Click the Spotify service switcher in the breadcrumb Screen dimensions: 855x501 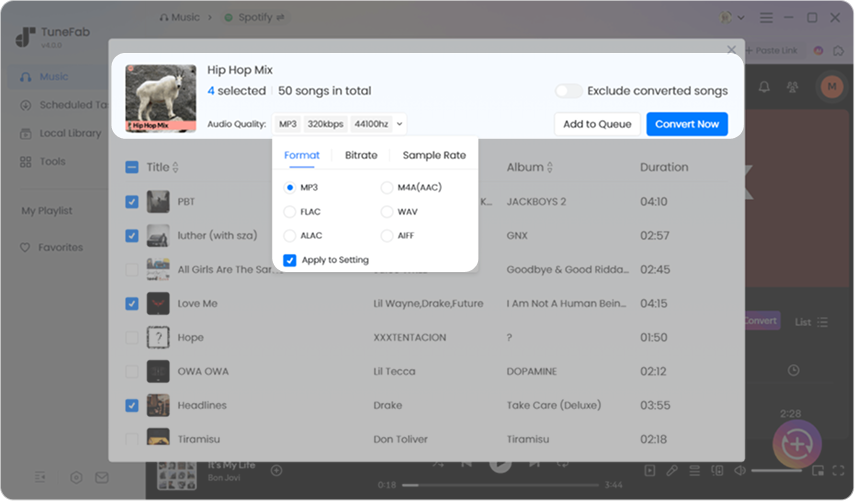coord(255,17)
